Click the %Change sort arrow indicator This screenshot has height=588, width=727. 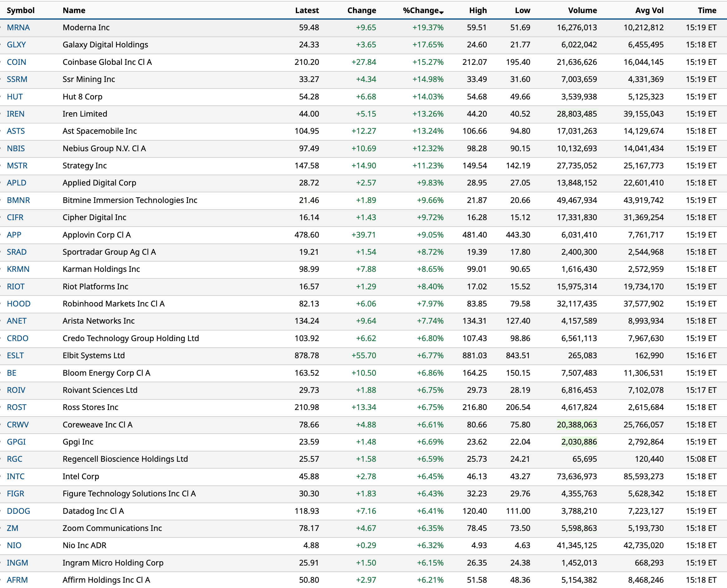coord(441,12)
